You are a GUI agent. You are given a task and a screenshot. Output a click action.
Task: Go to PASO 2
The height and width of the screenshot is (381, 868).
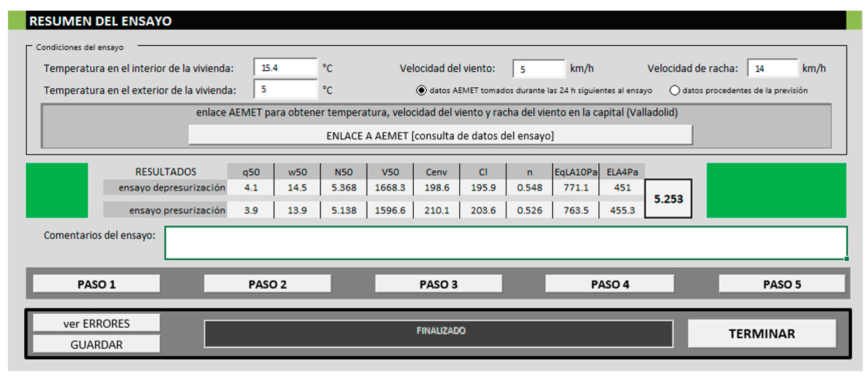[268, 284]
